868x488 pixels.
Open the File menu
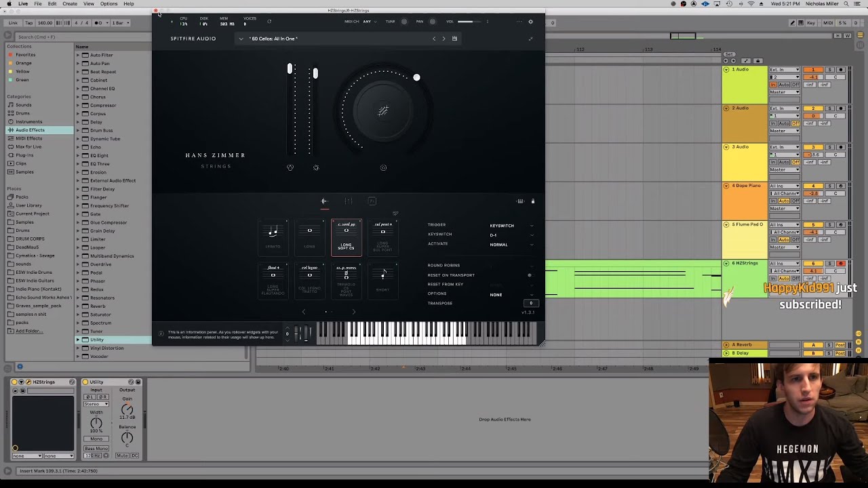click(38, 4)
